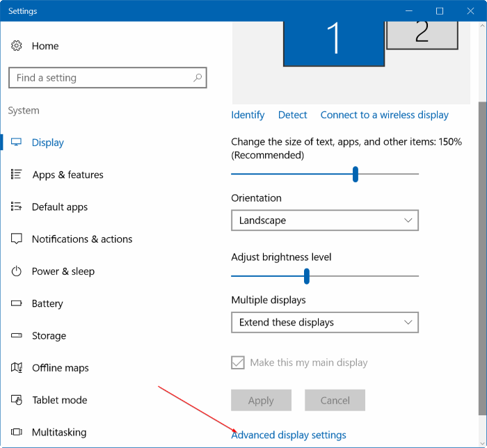Click the vertical scrollbar thumb

pos(482,258)
